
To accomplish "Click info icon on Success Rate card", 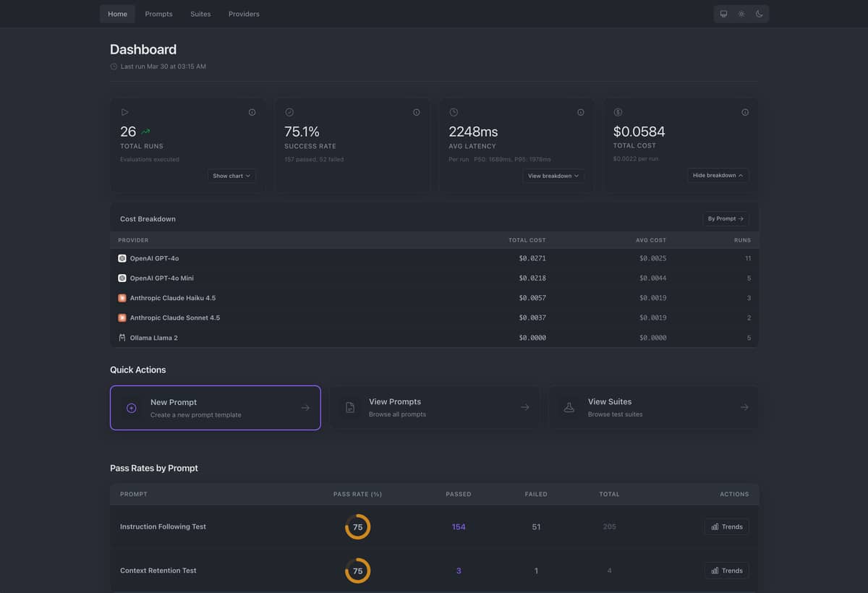I will click(417, 112).
